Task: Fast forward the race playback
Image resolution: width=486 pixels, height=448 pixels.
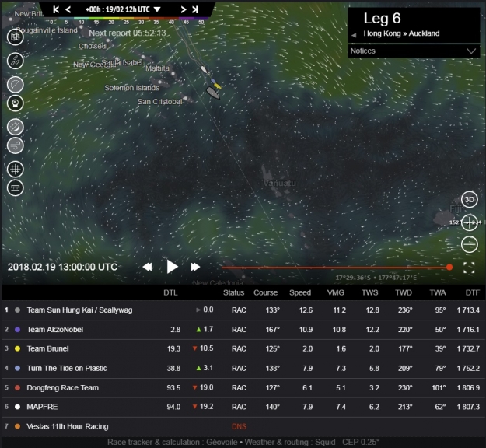Action: click(195, 267)
